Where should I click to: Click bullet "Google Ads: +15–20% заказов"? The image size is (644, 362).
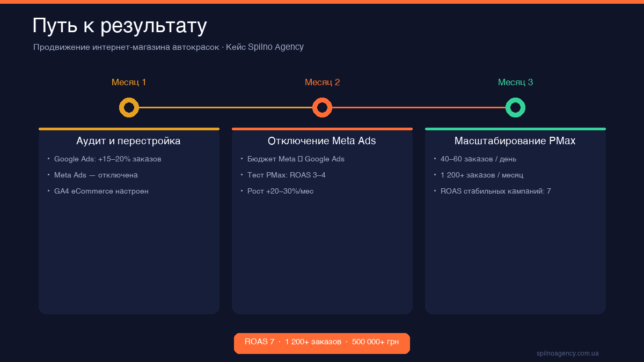click(107, 159)
